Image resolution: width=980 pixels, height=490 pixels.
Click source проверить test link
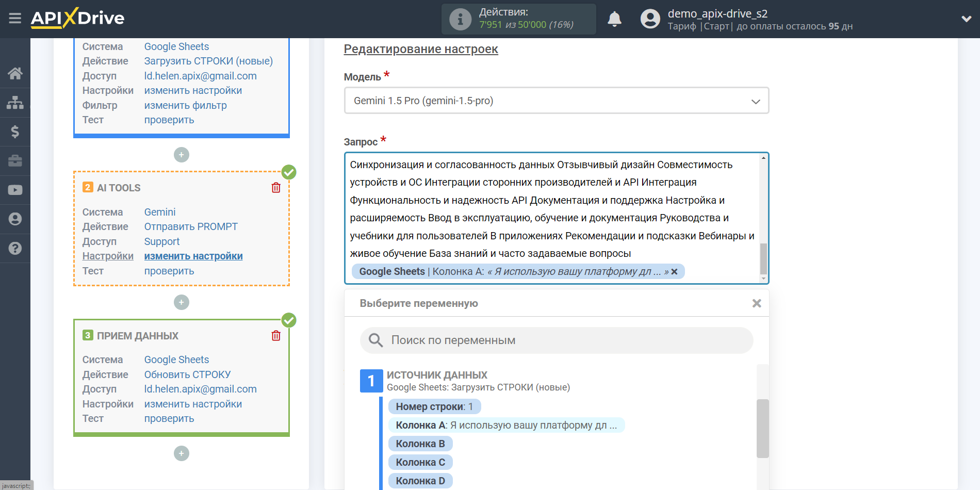169,120
